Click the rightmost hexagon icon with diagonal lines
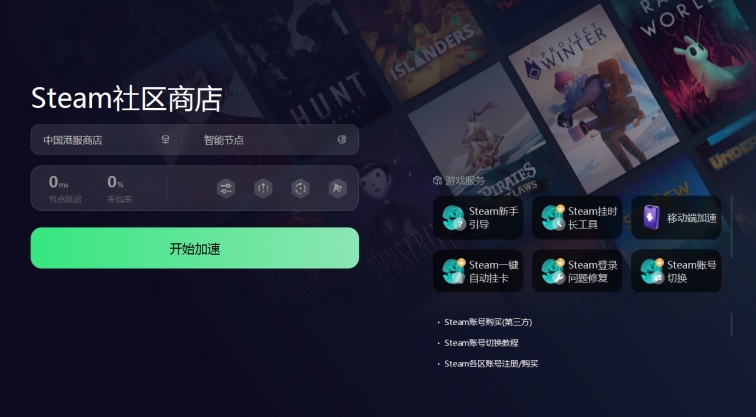The image size is (756, 417). click(x=338, y=188)
